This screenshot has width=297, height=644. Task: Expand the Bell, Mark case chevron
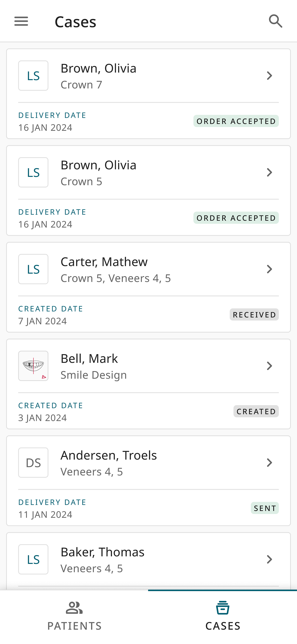pyautogui.click(x=269, y=366)
